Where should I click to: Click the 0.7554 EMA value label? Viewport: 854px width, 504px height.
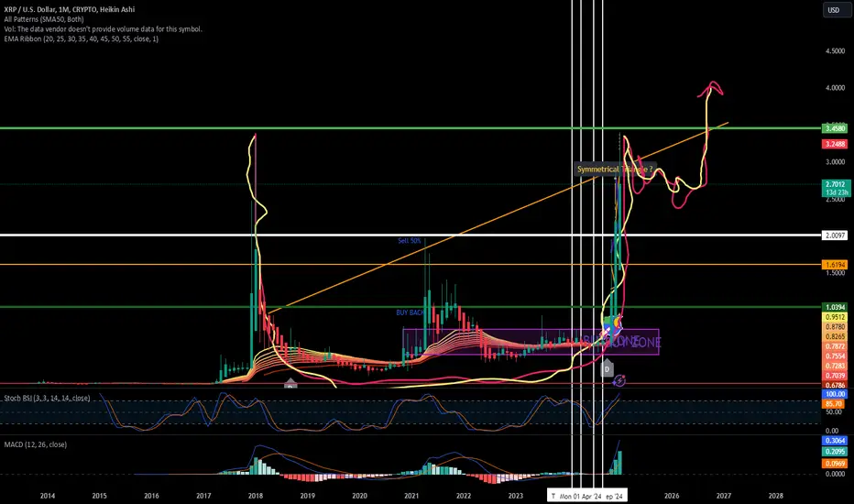point(835,356)
